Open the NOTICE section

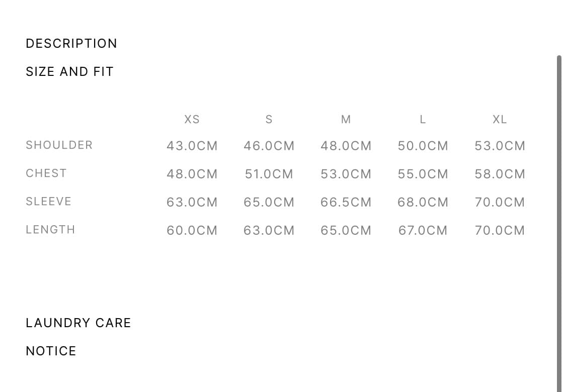pos(51,351)
